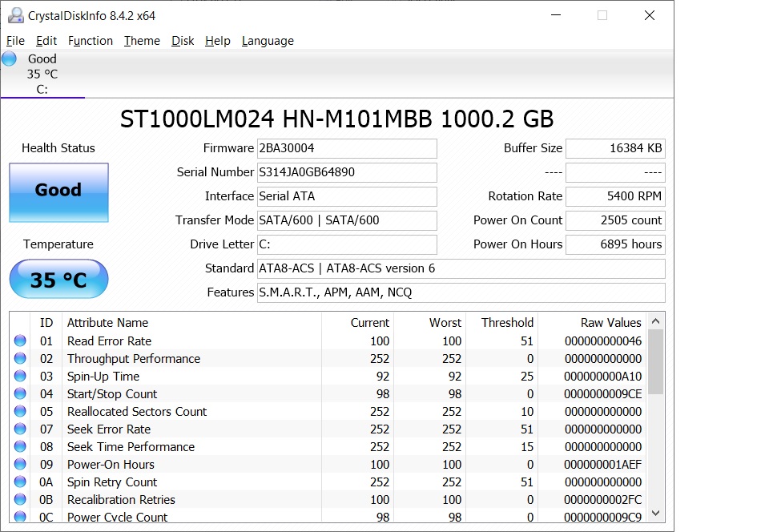769x532 pixels.
Task: Click the status orb for Spin-Up Time
Action: 20,376
